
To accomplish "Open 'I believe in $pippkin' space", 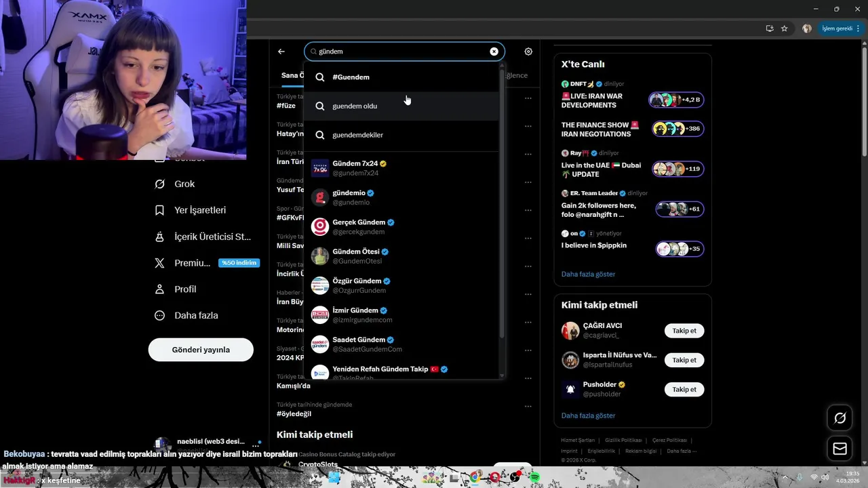I will tap(594, 245).
